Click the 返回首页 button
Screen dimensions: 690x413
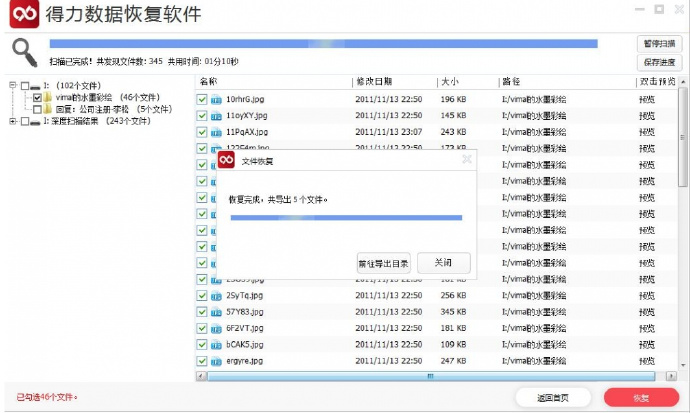click(553, 398)
